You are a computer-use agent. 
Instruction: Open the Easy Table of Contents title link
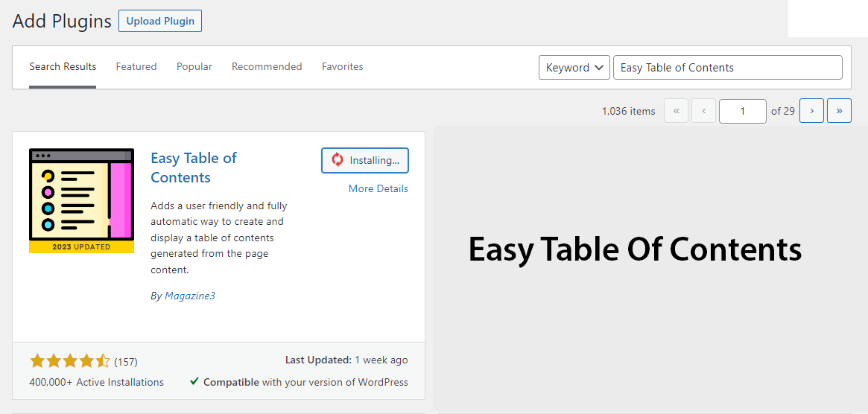pyautogui.click(x=193, y=168)
